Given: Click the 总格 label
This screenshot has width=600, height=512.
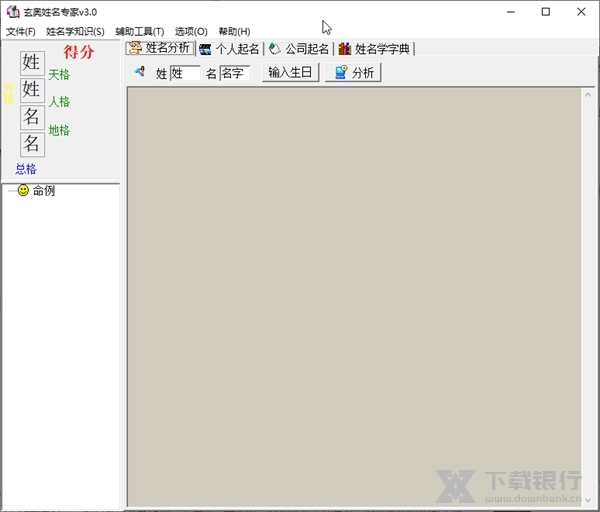Looking at the screenshot, I should (26, 169).
